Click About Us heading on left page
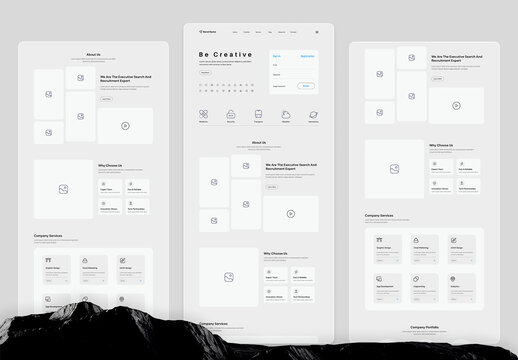518x360 pixels. click(x=93, y=54)
